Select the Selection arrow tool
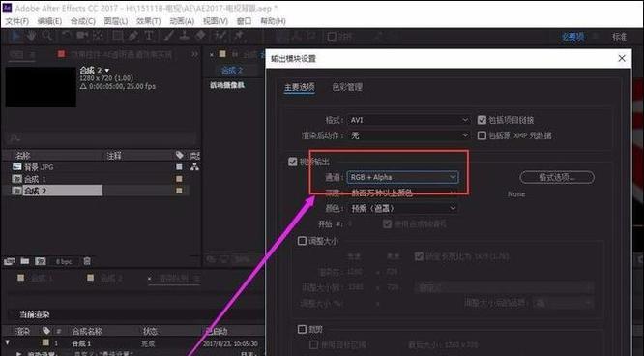The width and height of the screenshot is (644, 356). pyautogui.click(x=15, y=36)
